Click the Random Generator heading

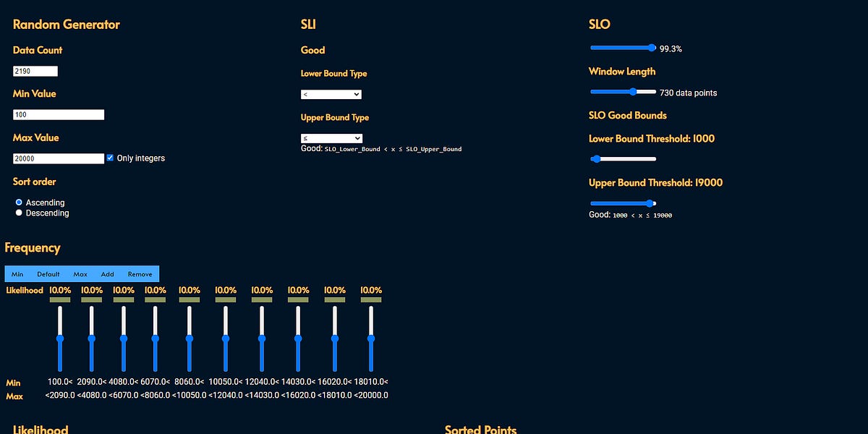(x=67, y=25)
